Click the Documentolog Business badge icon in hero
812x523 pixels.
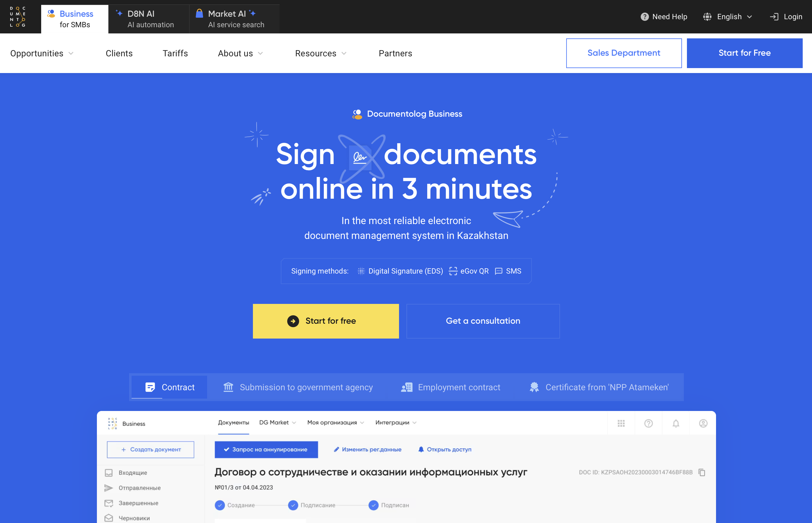[x=358, y=114]
